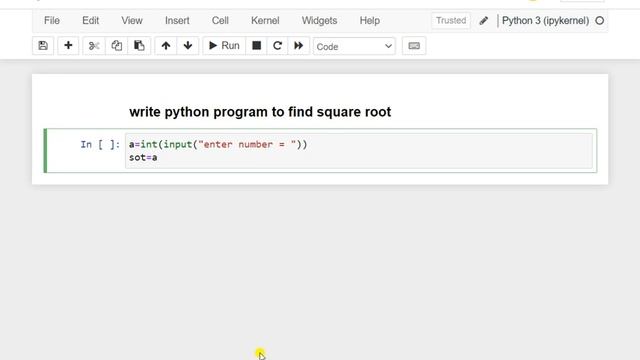The width and height of the screenshot is (640, 360).
Task: Click the 'In [ ]:' cell prompt
Action: [100, 144]
